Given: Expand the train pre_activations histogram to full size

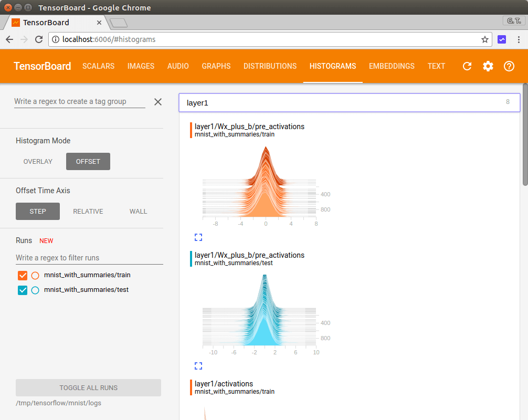Looking at the screenshot, I should 198,237.
